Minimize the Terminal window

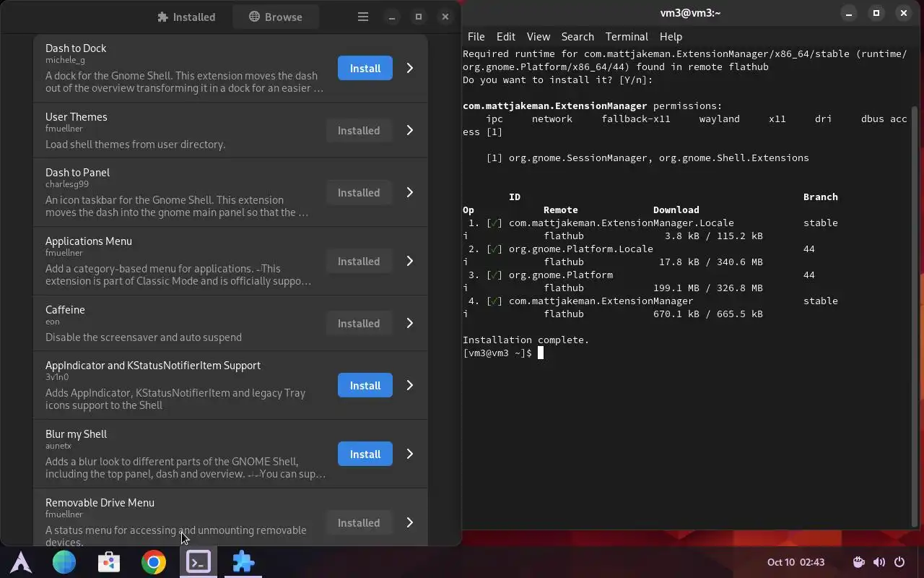coord(850,13)
